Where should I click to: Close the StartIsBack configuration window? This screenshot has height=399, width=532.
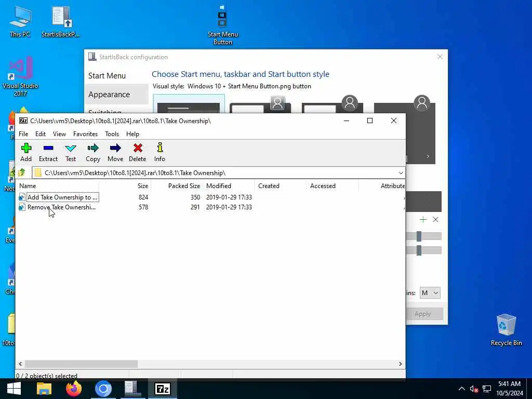click(x=440, y=57)
